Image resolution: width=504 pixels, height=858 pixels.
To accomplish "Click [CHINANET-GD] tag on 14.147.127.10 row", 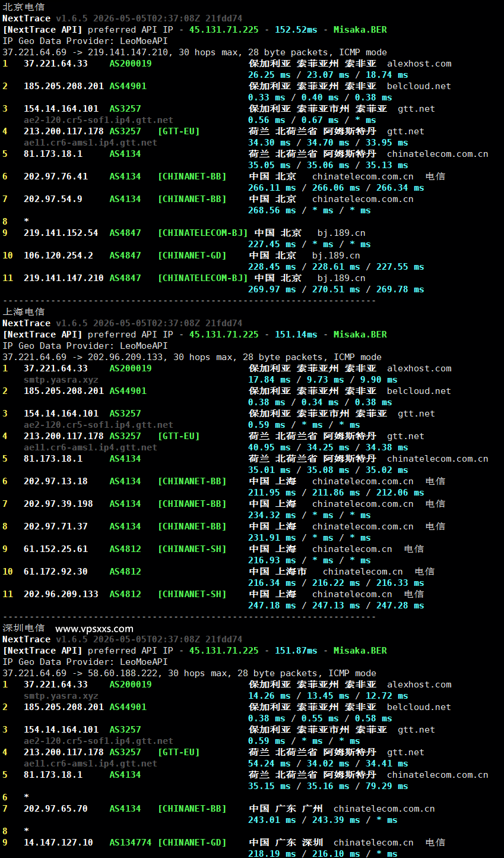I will click(x=192, y=843).
